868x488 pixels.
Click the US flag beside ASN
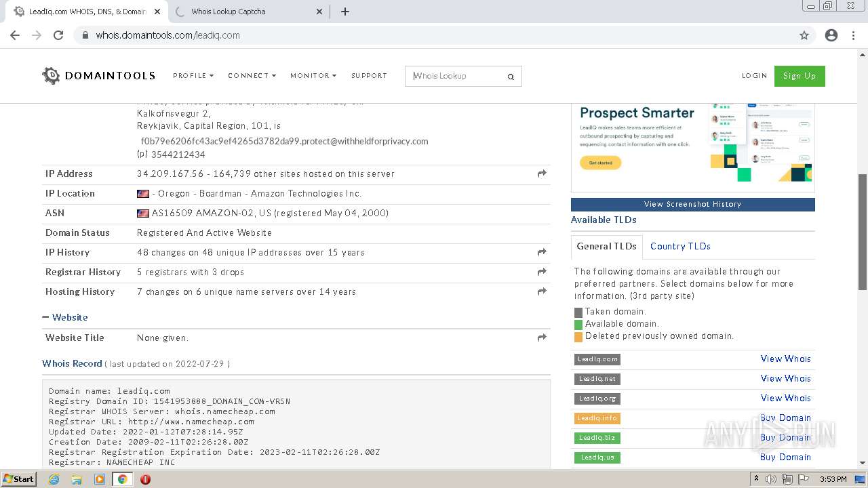click(x=143, y=213)
